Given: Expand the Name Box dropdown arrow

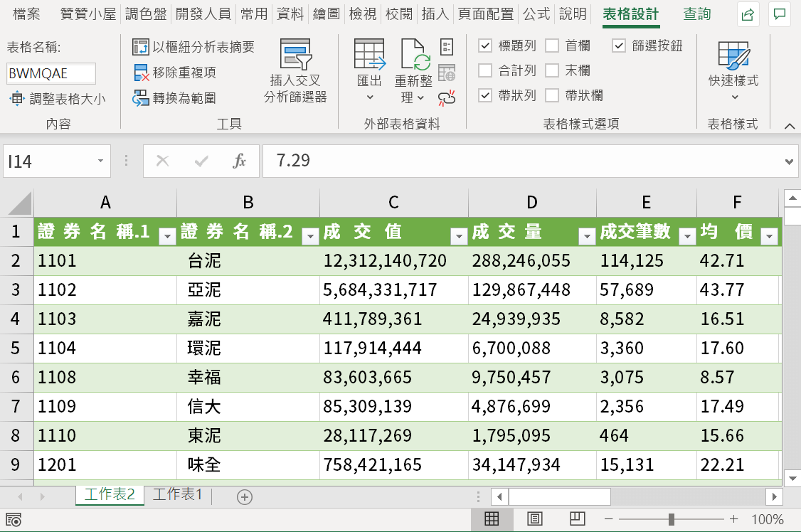Looking at the screenshot, I should [x=100, y=161].
